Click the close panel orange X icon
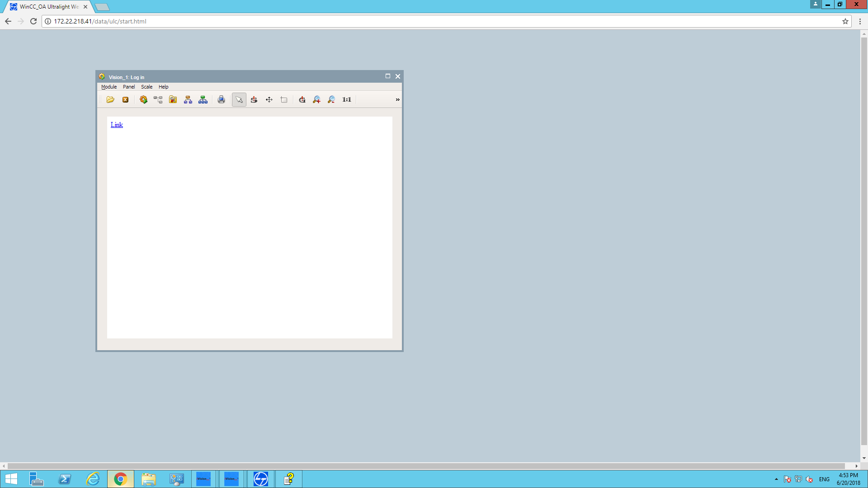 tap(125, 99)
